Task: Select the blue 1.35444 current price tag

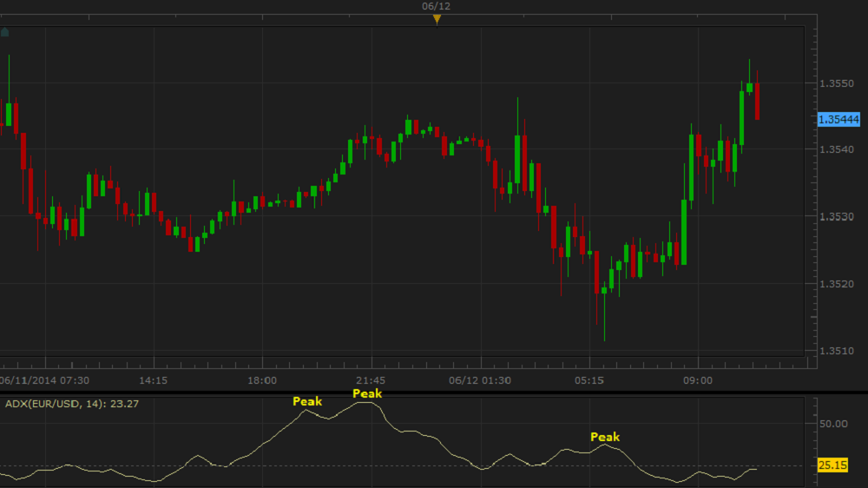Action: [838, 120]
